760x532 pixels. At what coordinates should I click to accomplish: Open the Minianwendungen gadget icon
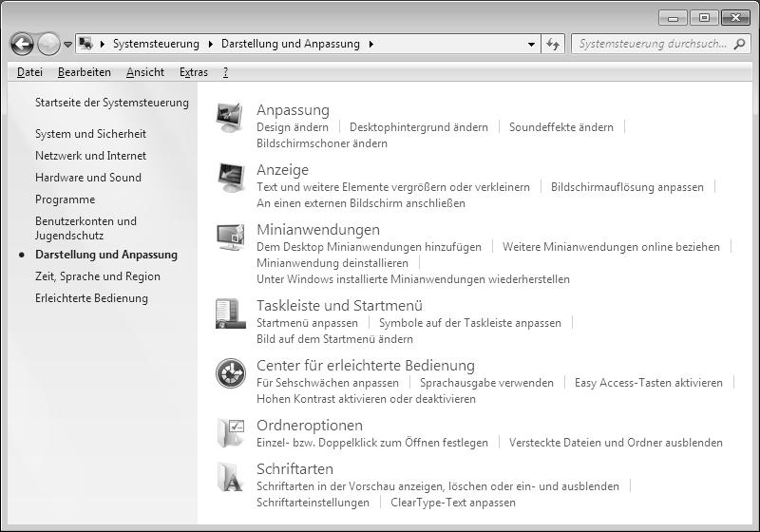(231, 237)
